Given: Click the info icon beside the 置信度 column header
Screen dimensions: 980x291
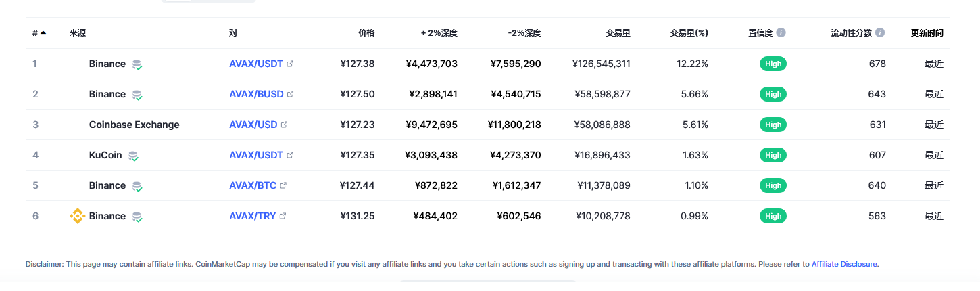Looking at the screenshot, I should click(781, 32).
